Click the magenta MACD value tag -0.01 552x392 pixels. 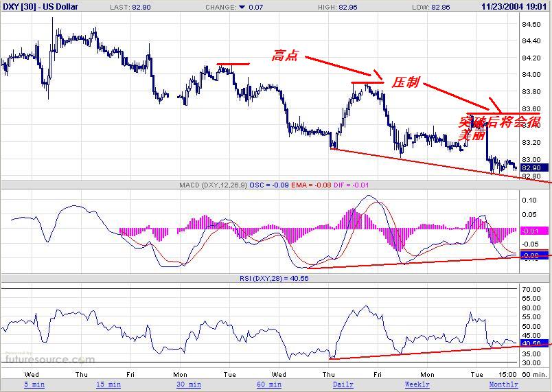coord(534,231)
